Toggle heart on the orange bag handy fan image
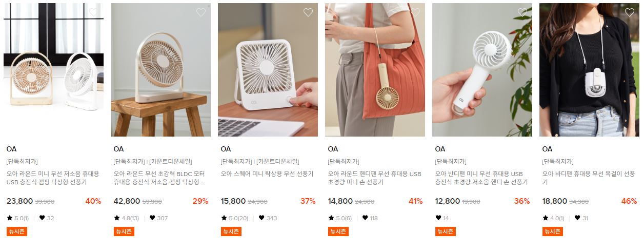The width and height of the screenshot is (644, 249). (415, 12)
